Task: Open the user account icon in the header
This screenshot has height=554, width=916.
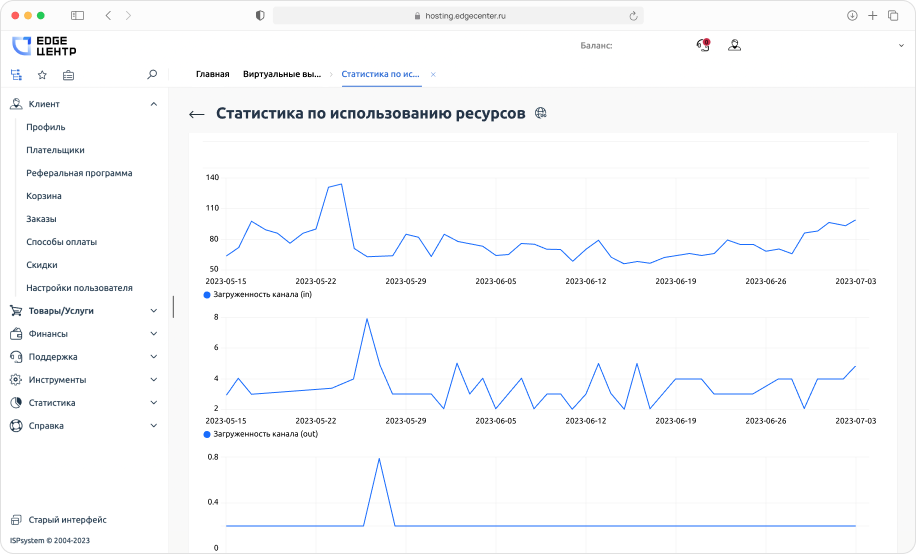Action: [x=734, y=45]
